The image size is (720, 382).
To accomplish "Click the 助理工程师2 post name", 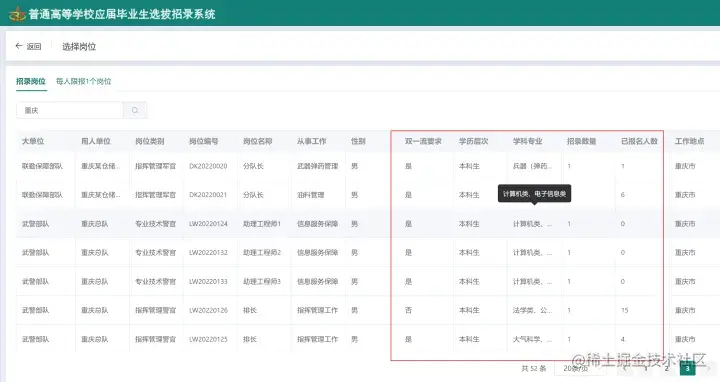I will (262, 253).
